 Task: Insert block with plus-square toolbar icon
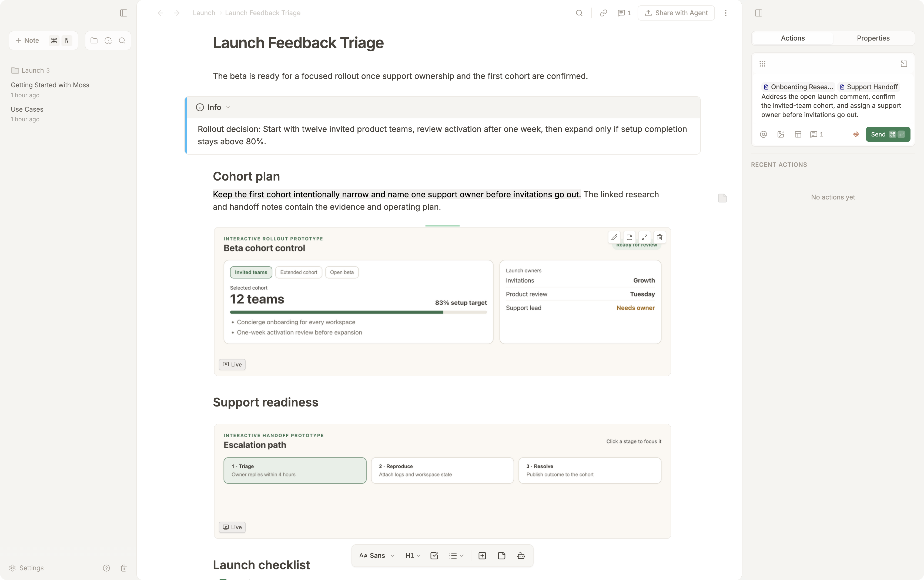482,556
